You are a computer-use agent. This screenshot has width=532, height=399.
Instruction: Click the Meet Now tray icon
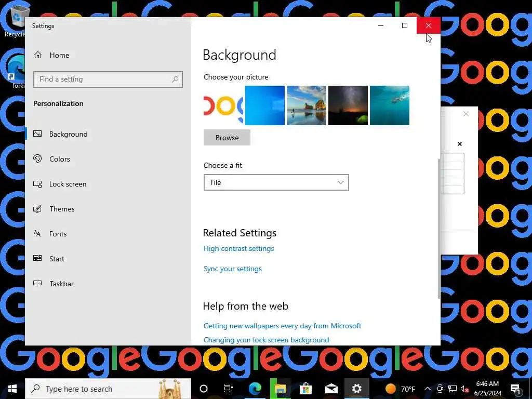440,389
